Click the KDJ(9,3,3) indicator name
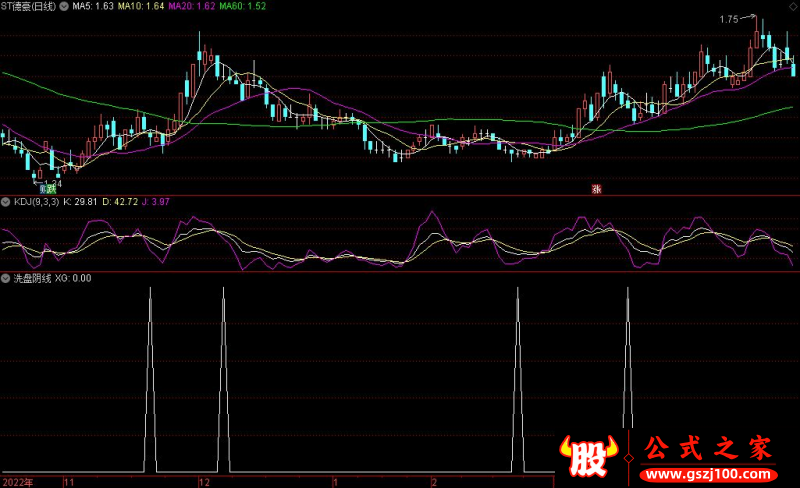The height and width of the screenshot is (488, 800). (x=36, y=202)
